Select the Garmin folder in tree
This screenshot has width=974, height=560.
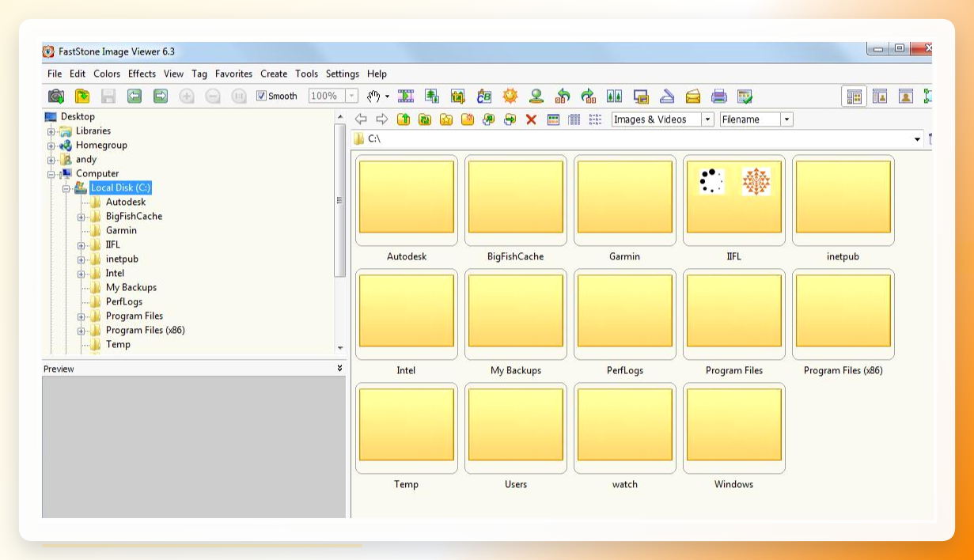click(121, 231)
